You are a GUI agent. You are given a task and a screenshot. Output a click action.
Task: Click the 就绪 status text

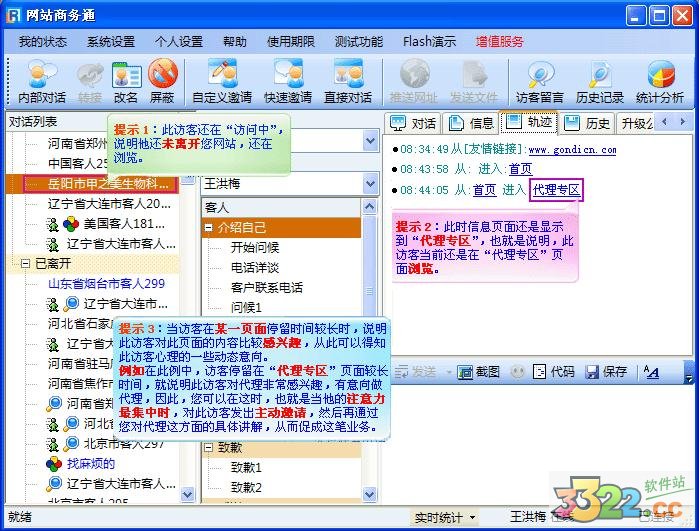[x=20, y=517]
